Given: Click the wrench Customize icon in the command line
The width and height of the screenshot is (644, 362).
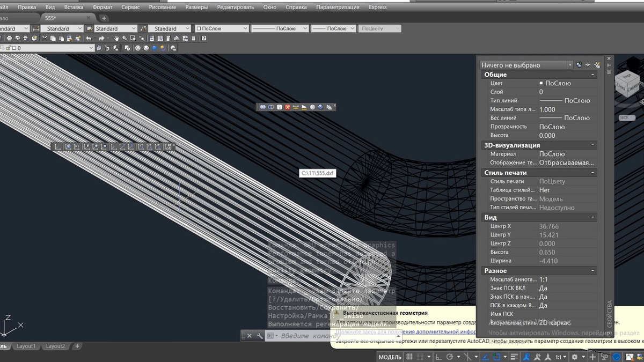Looking at the screenshot, I should point(260,336).
